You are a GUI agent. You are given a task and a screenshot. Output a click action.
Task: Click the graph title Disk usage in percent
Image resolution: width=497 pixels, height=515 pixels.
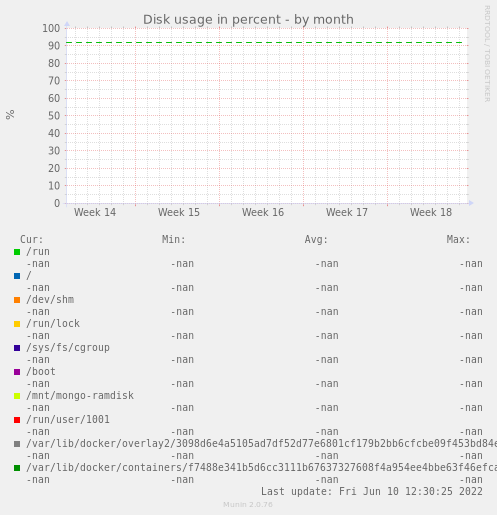click(x=248, y=20)
